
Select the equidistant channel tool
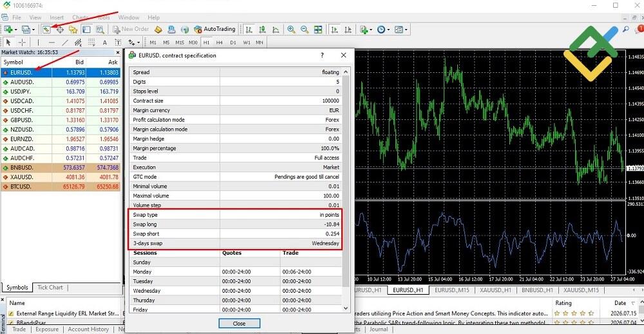pos(78,42)
